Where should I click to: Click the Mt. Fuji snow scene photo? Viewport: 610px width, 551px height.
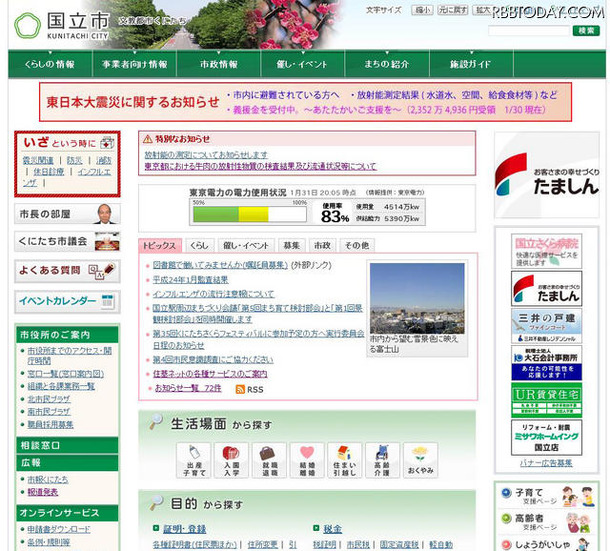417,298
